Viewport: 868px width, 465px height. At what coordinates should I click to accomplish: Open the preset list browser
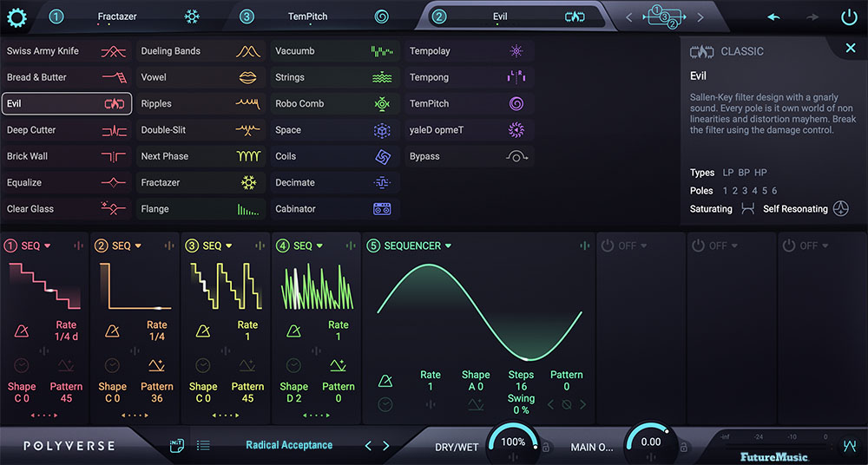(203, 445)
